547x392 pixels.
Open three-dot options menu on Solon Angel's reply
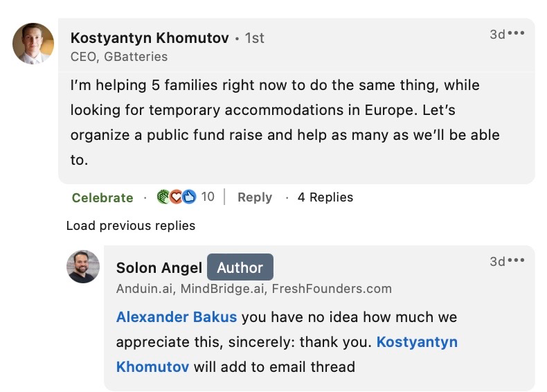pos(517,261)
